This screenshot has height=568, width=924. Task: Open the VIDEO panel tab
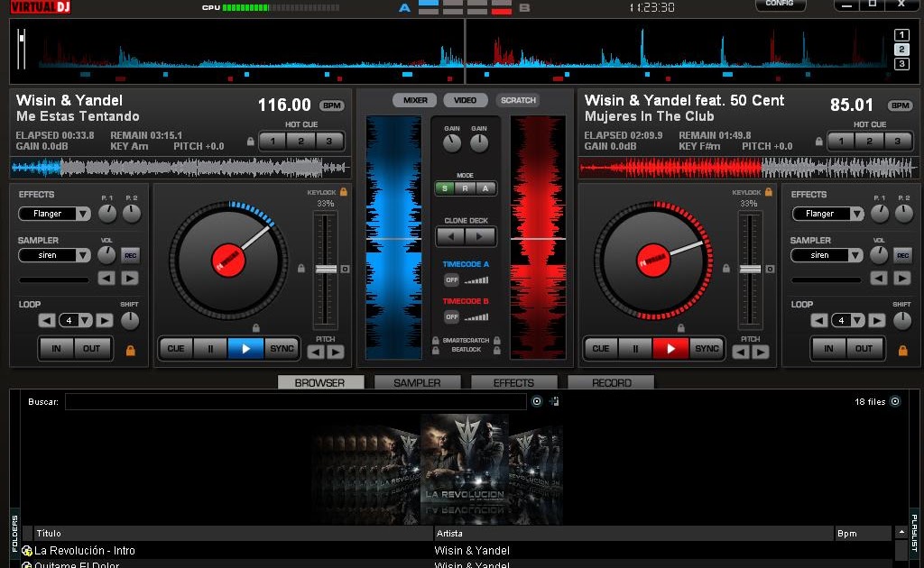pos(465,100)
